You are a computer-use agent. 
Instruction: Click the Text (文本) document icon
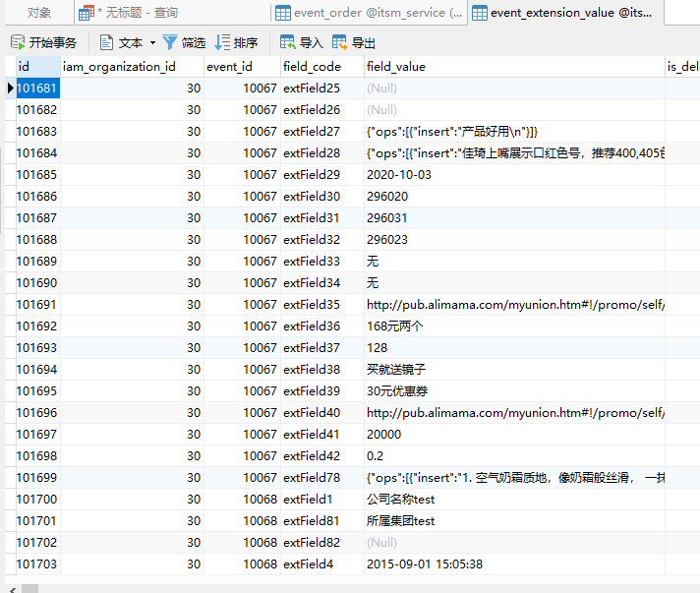[106, 42]
